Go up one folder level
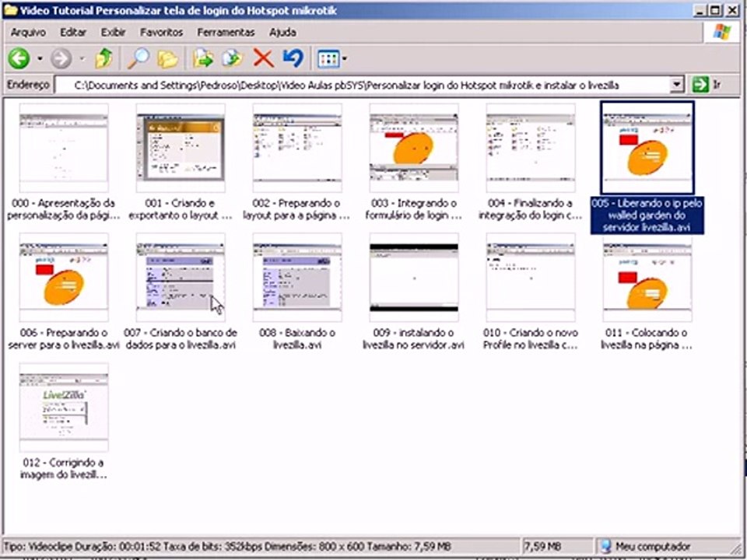 click(x=103, y=58)
